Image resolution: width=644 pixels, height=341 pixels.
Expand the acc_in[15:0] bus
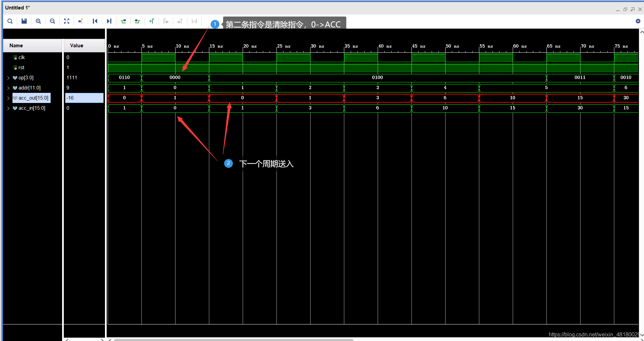point(8,108)
